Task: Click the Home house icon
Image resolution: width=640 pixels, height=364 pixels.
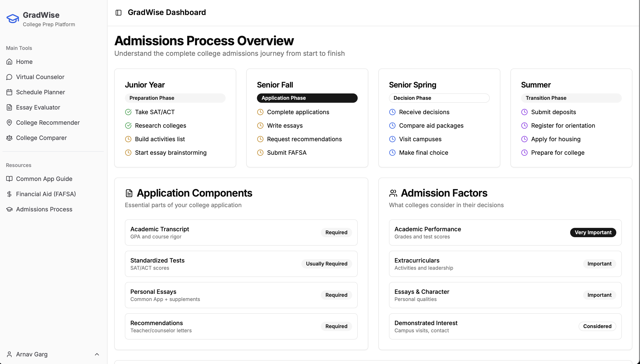Action: click(x=9, y=62)
